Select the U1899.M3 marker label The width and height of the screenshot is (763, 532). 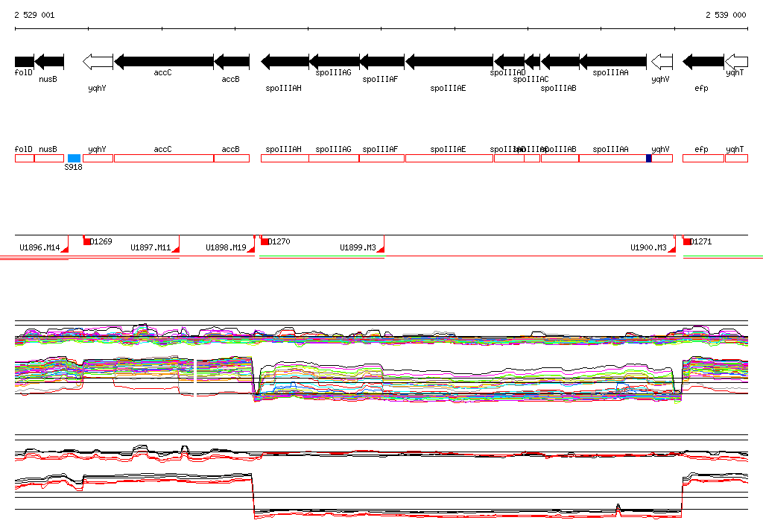(x=358, y=248)
